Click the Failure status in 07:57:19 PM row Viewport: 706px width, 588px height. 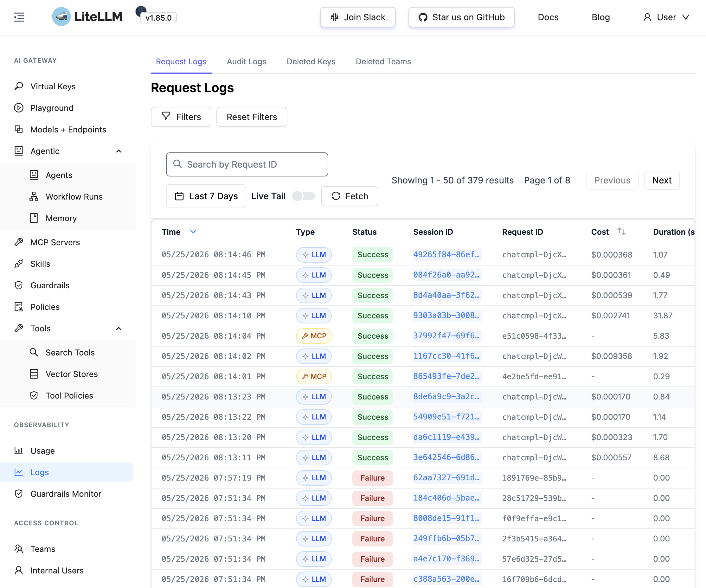(x=373, y=478)
